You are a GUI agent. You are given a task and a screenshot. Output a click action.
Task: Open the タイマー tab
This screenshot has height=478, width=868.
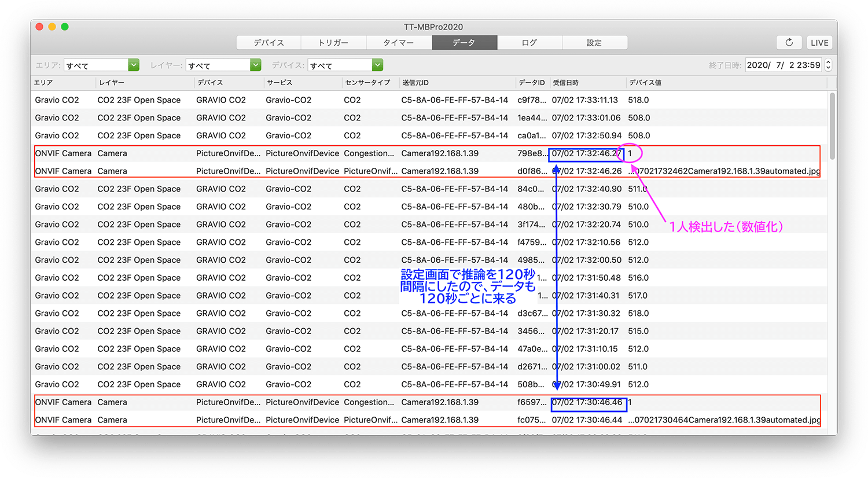[x=399, y=42]
